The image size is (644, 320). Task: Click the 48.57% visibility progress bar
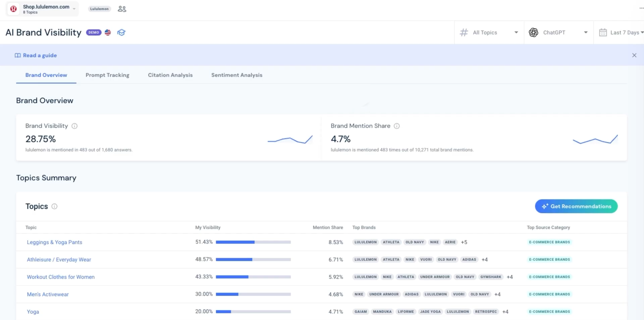[253, 260]
